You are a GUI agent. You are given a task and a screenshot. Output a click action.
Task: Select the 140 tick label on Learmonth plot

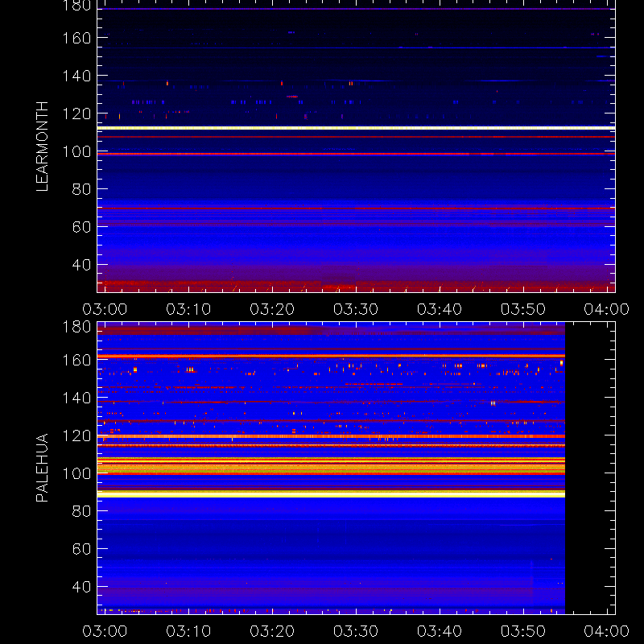coord(76,76)
